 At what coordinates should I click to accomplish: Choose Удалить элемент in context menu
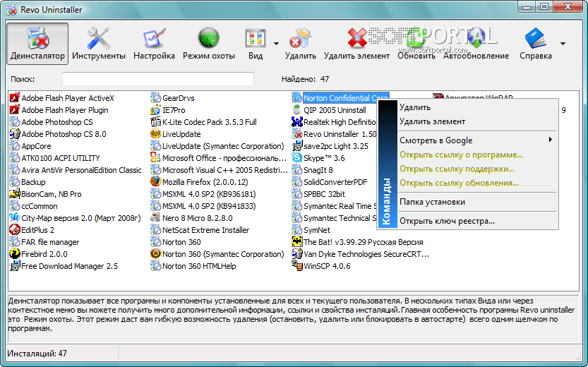click(432, 122)
